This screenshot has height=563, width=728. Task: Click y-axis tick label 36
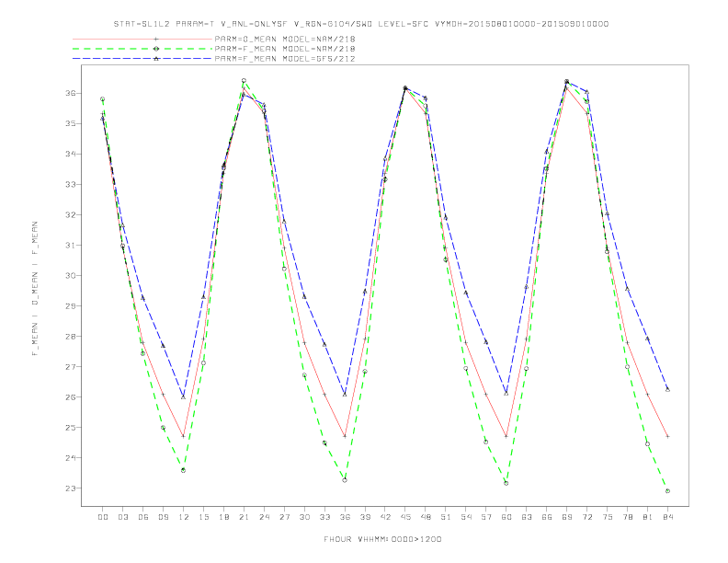pos(71,93)
